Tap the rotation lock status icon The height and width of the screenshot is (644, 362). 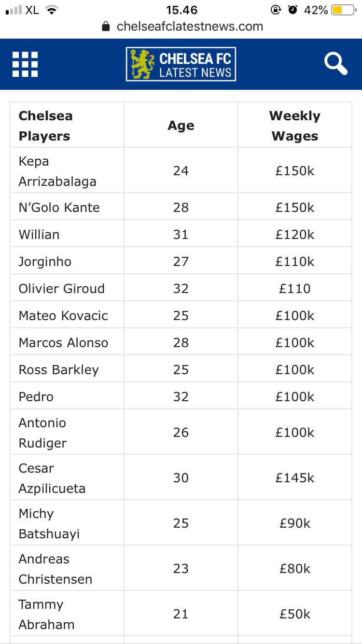276,10
